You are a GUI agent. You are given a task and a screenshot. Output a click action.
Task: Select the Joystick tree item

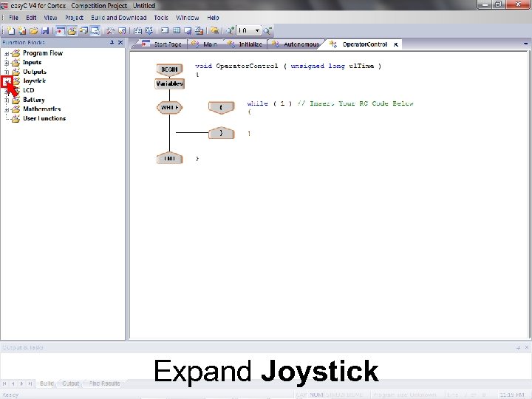click(34, 81)
